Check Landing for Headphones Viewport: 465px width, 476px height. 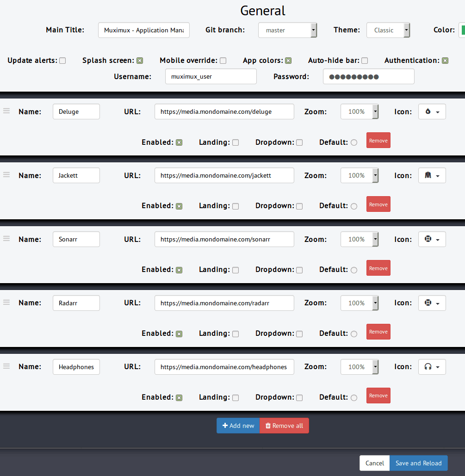click(x=236, y=397)
